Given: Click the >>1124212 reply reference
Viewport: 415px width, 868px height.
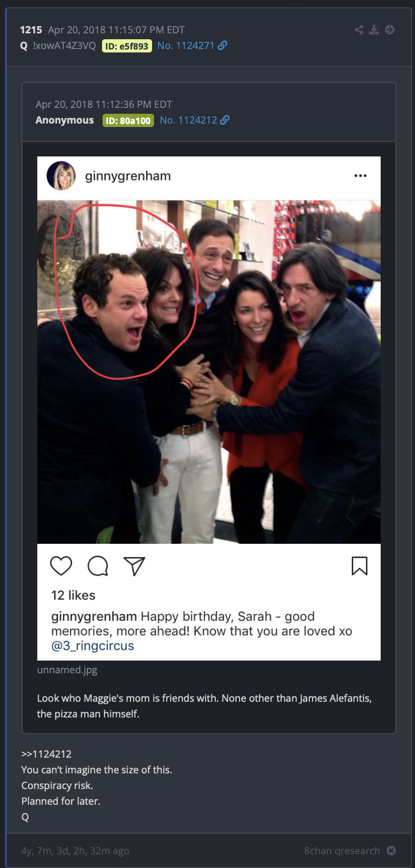Looking at the screenshot, I should [x=47, y=754].
